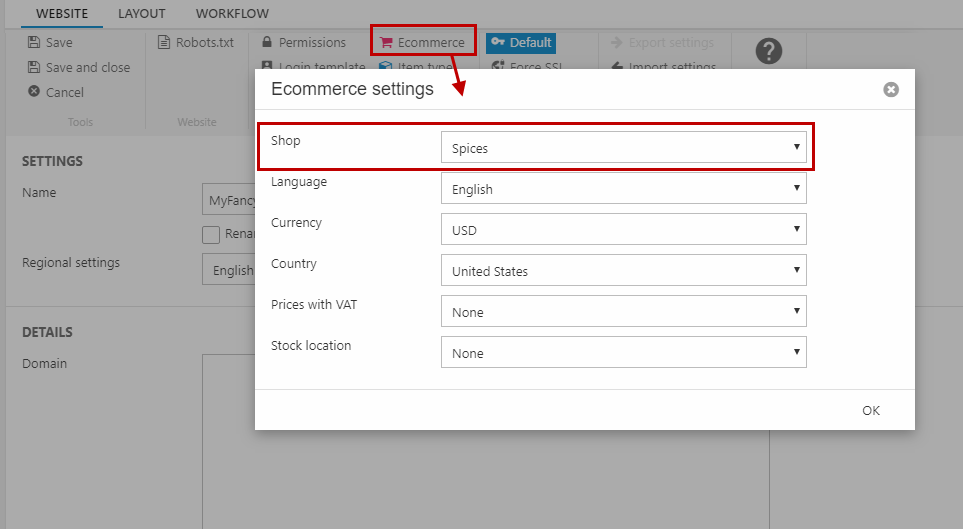Click the Save and close icon

35,68
